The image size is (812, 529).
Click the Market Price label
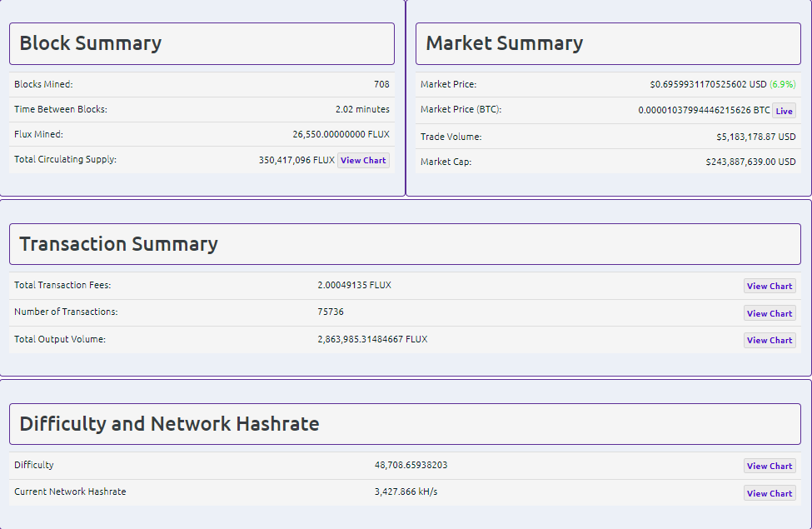click(x=448, y=84)
